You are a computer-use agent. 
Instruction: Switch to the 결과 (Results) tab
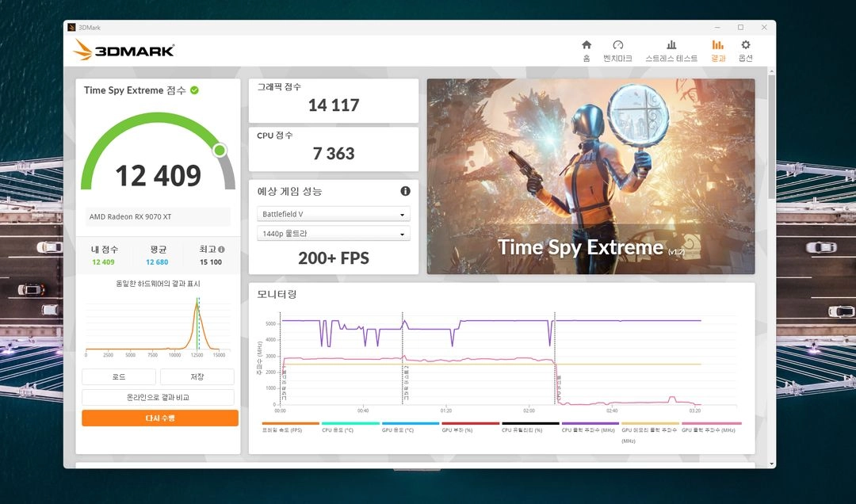coord(718,51)
